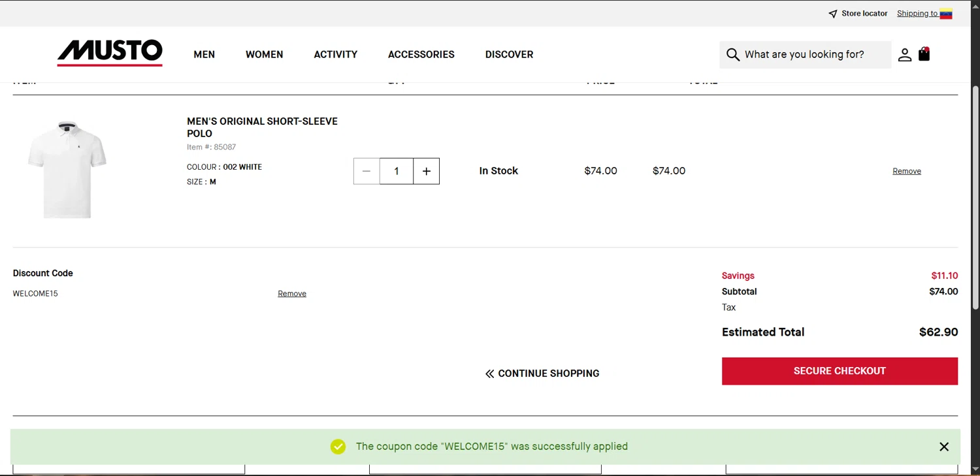
Task: Click the Store locator arrow icon
Action: click(x=832, y=14)
